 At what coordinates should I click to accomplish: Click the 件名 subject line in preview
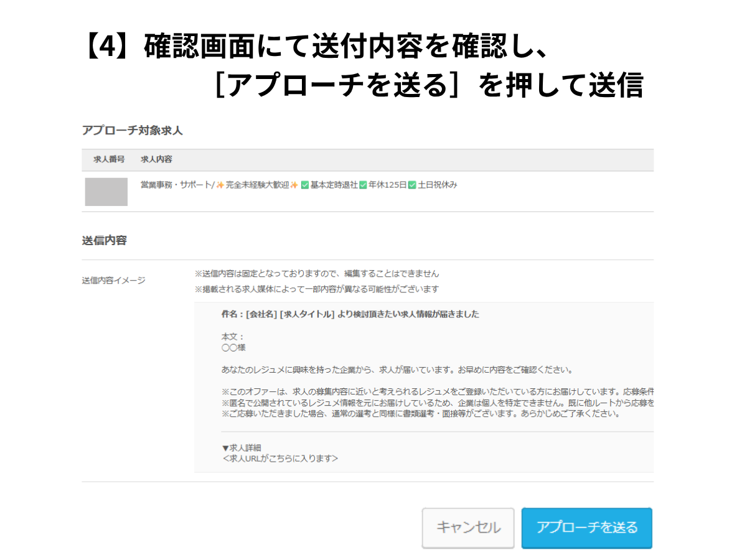[x=350, y=314]
